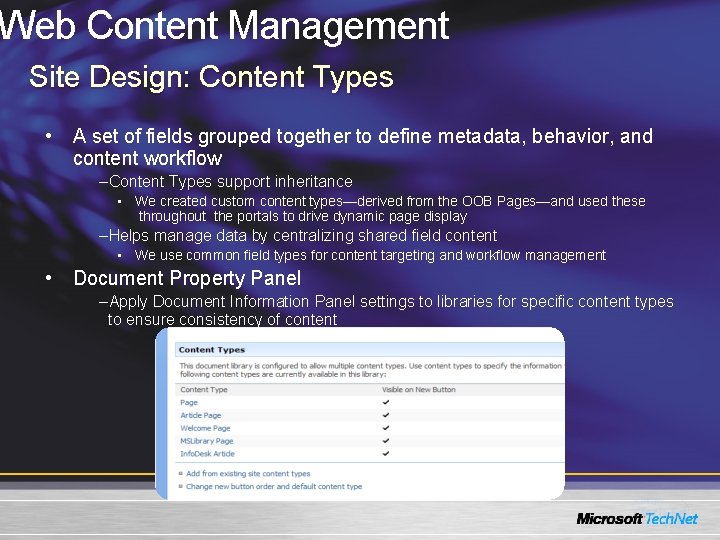Click Change new button order and default content type
This screenshot has width=720, height=540.
pos(274,487)
